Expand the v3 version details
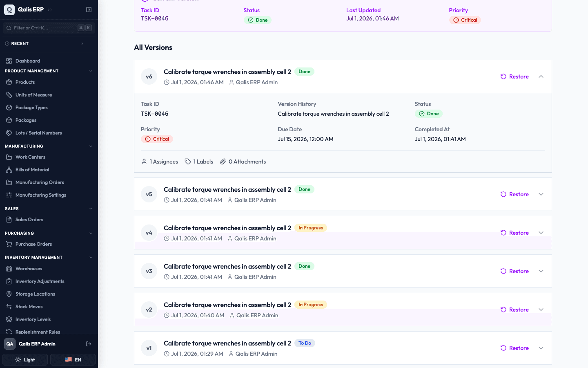Image resolution: width=588 pixels, height=368 pixels. click(x=541, y=271)
